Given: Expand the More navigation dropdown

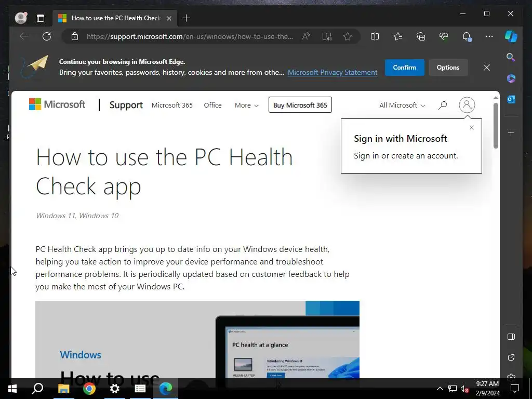Looking at the screenshot, I should click(x=247, y=105).
